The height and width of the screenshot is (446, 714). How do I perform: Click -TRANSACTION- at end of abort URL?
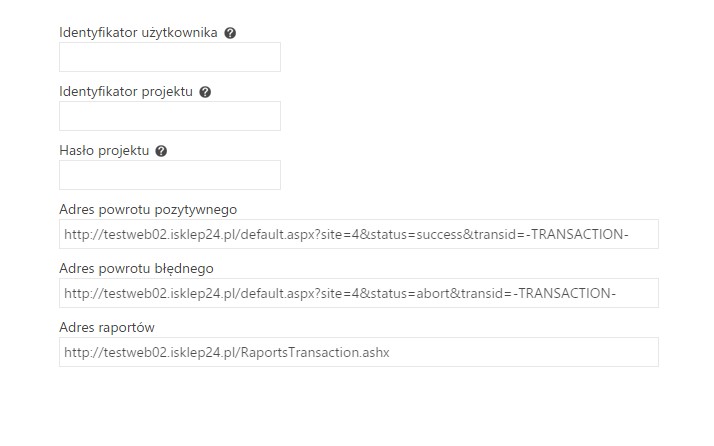(x=565, y=293)
